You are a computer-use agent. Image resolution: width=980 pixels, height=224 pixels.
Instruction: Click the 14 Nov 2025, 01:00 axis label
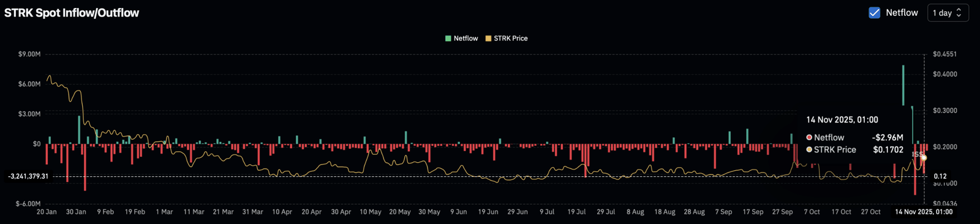[x=924, y=212]
